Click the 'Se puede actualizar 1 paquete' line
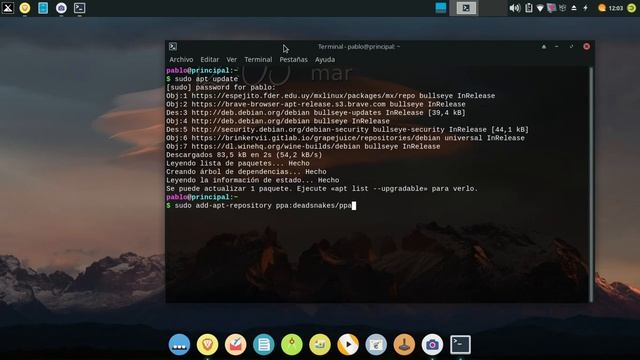640x360 pixels. (x=322, y=189)
